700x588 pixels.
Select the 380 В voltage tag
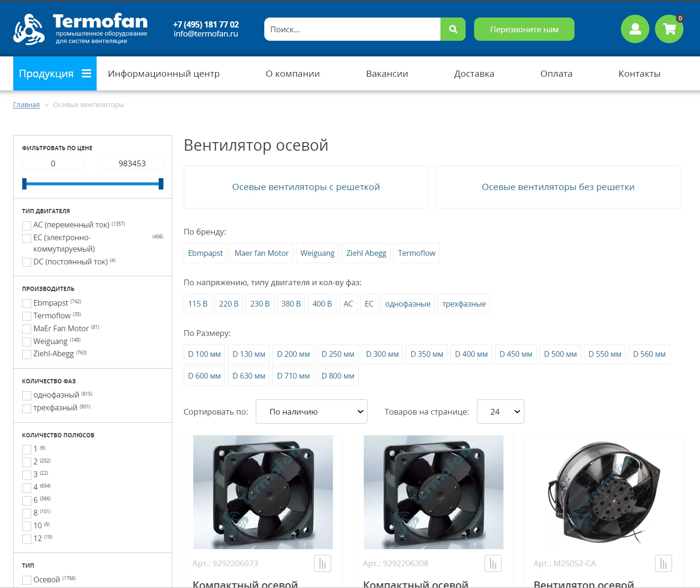pyautogui.click(x=291, y=304)
